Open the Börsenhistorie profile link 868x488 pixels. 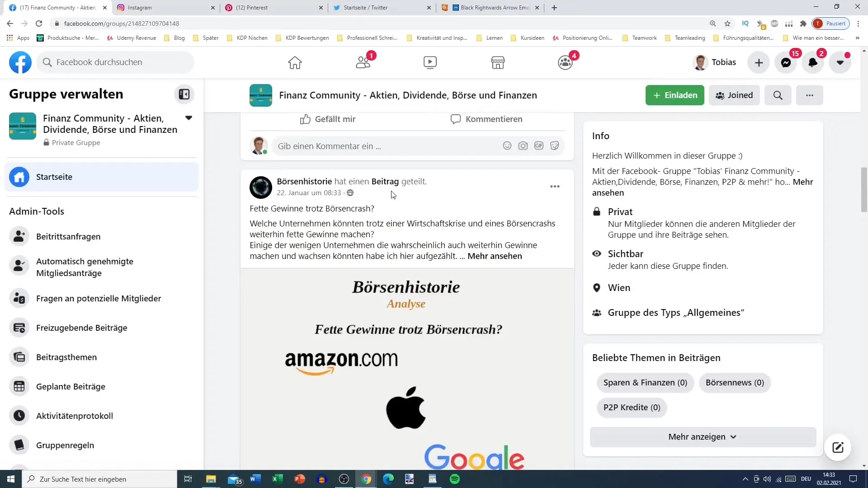304,181
